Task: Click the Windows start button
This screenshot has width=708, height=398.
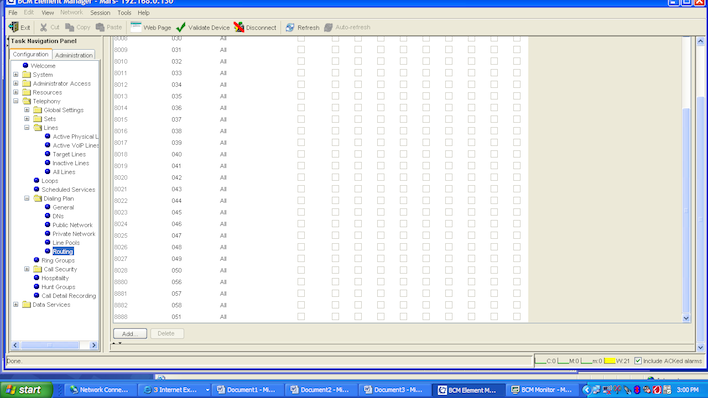Action: click(26, 390)
